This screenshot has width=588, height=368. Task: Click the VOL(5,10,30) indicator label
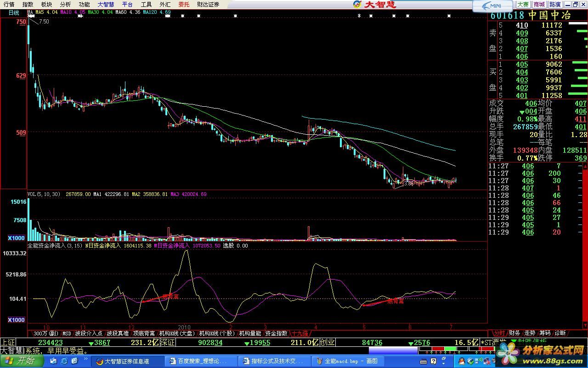[x=44, y=194]
